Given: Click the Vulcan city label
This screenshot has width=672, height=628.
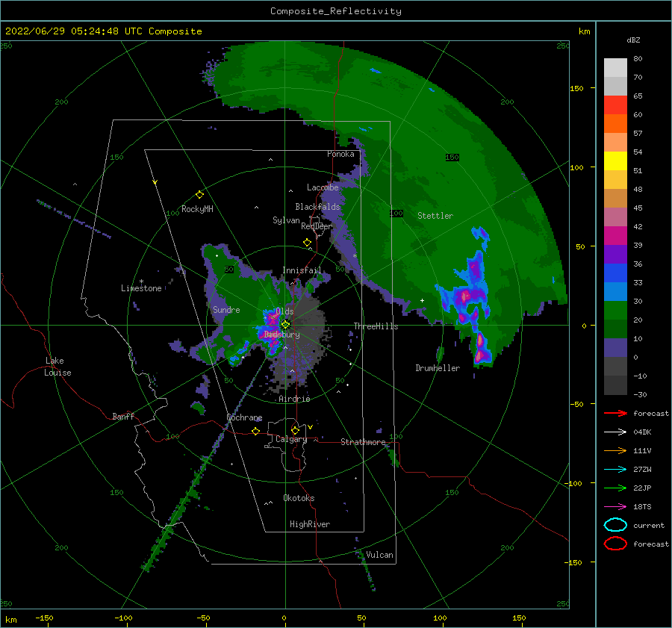Looking at the screenshot, I should pos(379,555).
